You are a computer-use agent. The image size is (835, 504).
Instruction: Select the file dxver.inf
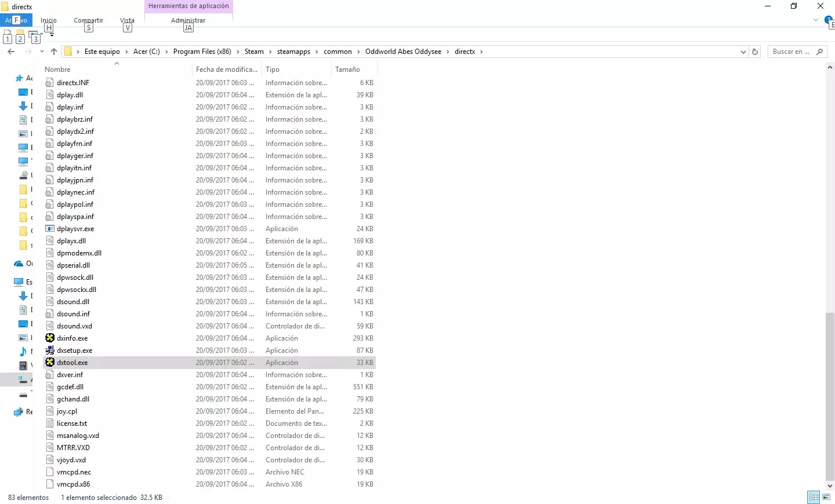pos(70,375)
